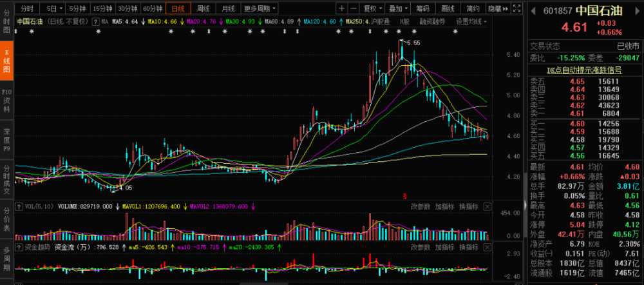Click the red S marker below chart

(x=405, y=195)
